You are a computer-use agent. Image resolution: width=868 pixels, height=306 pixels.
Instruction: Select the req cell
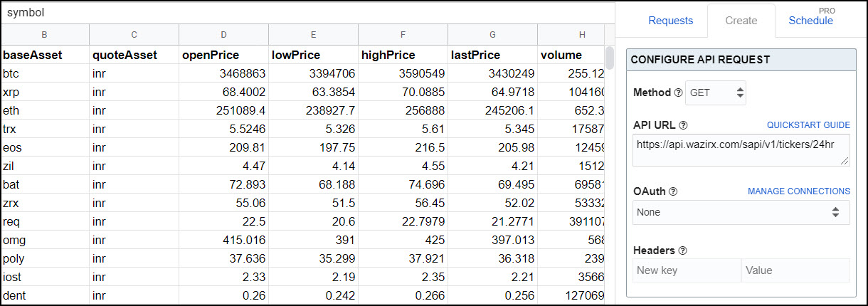coord(45,221)
